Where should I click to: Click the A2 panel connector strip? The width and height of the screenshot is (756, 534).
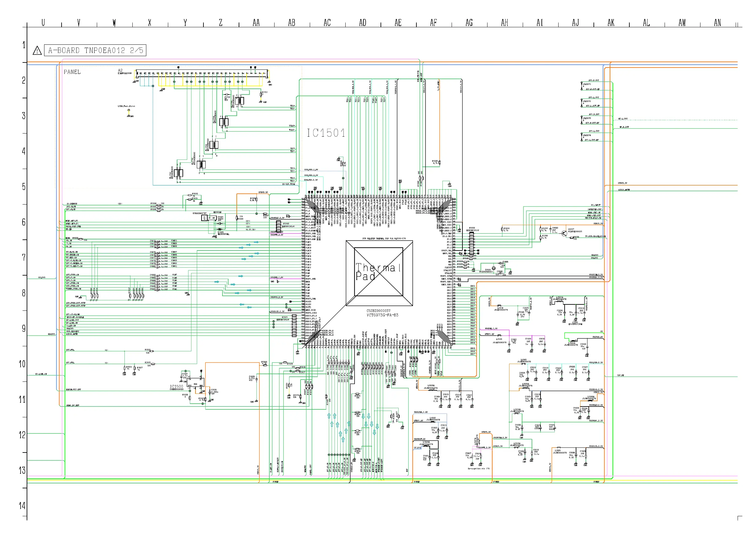pyautogui.click(x=202, y=74)
